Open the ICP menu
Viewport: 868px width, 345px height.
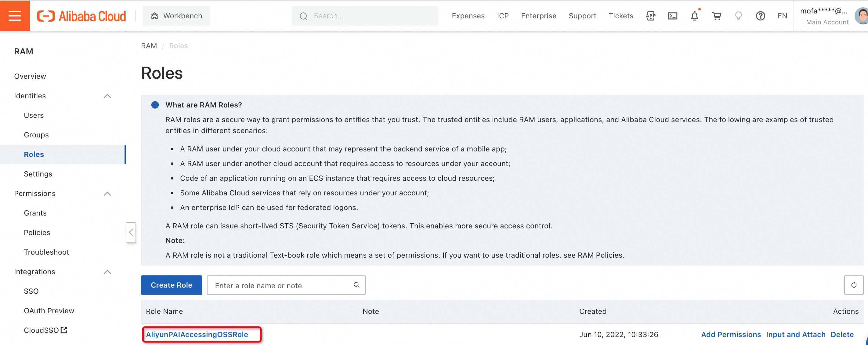(503, 16)
